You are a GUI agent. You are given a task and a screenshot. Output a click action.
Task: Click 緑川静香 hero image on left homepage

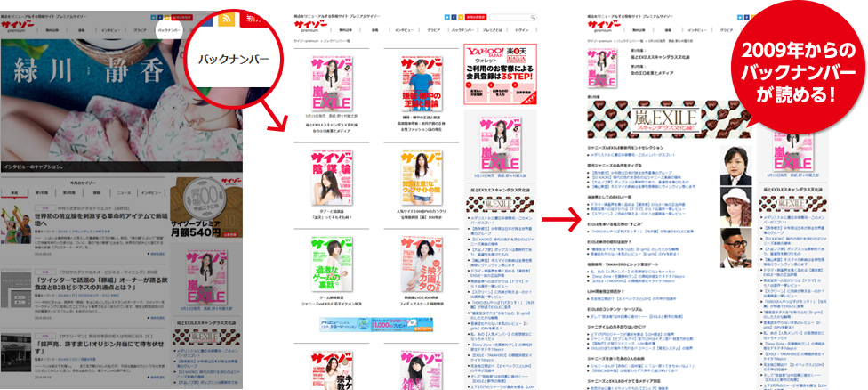(x=121, y=105)
